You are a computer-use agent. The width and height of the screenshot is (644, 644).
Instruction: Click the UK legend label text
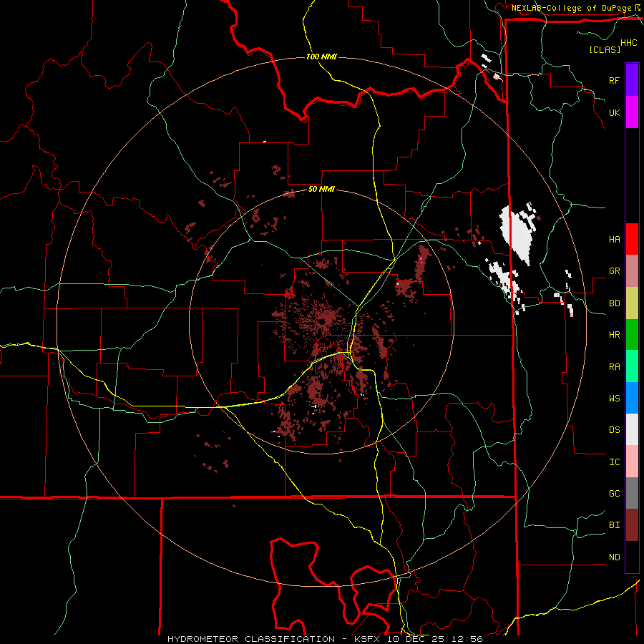[614, 112]
